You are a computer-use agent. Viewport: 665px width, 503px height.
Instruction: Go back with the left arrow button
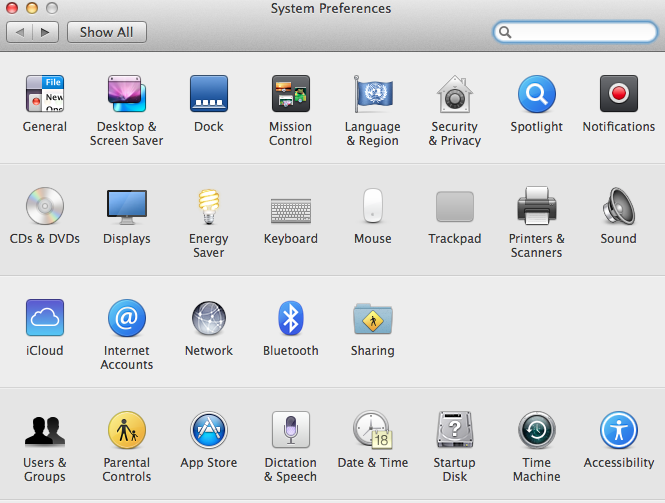tap(20, 32)
